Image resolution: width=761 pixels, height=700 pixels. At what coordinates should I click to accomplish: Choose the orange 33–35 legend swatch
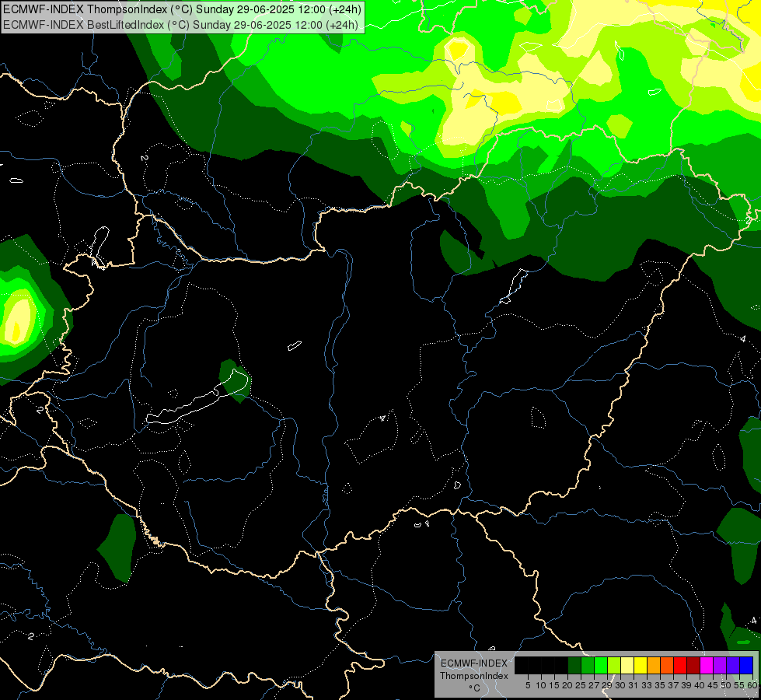pos(654,665)
